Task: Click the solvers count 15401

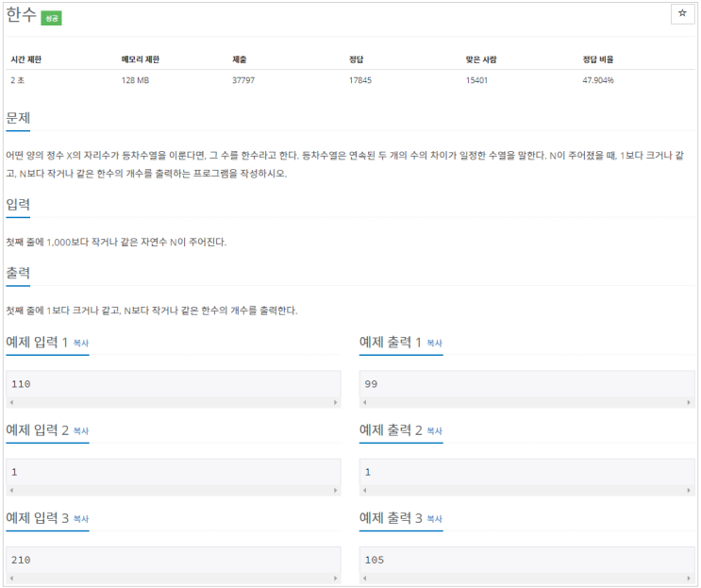Action: tap(476, 80)
